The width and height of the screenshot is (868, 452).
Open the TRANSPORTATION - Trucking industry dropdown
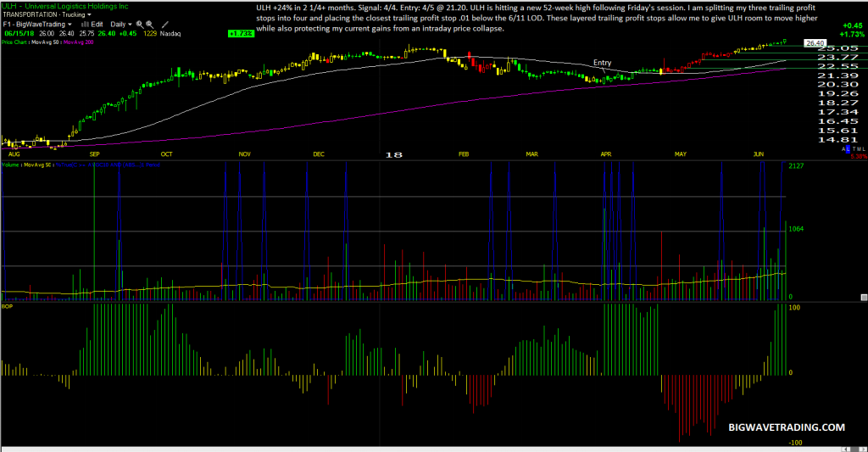(x=47, y=15)
